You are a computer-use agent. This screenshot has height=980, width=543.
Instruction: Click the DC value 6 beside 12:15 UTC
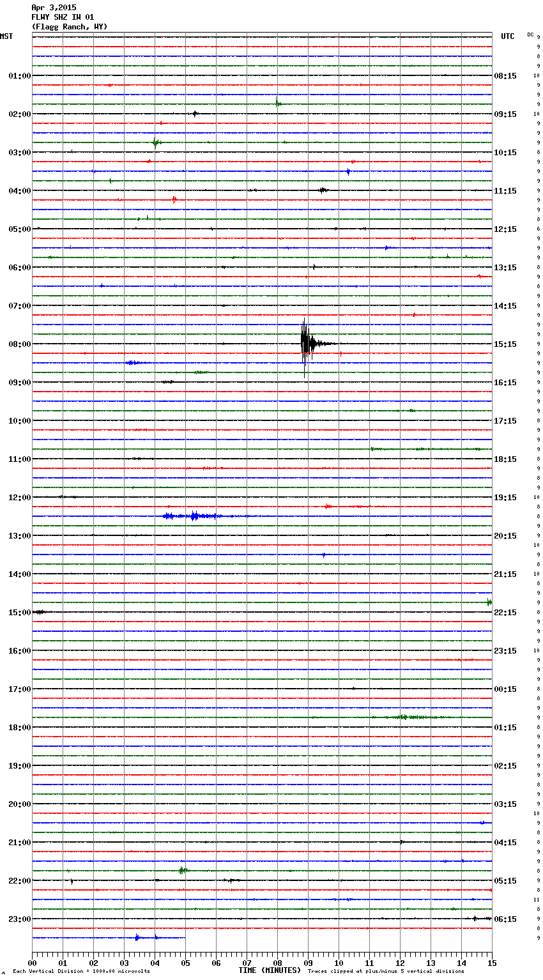pyautogui.click(x=538, y=229)
